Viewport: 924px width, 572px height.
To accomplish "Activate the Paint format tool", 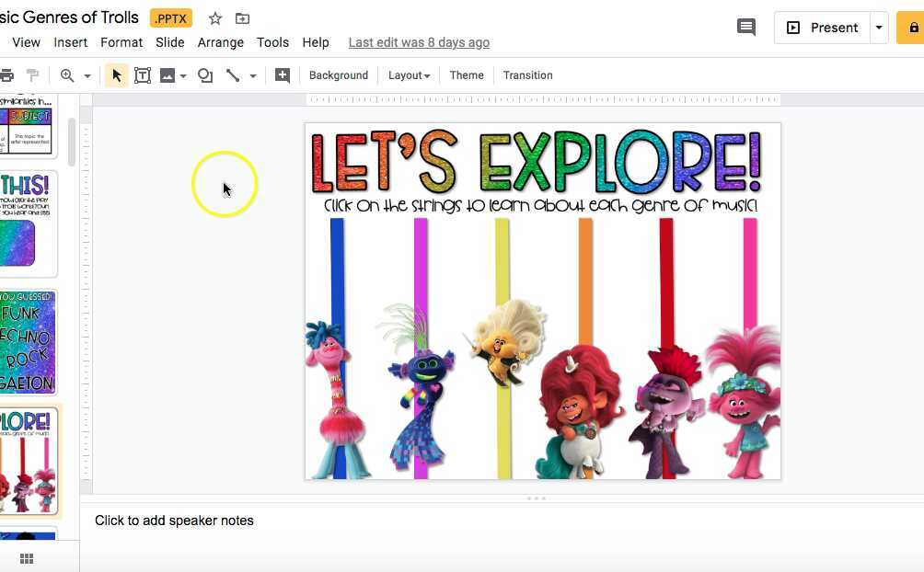I will click(32, 75).
